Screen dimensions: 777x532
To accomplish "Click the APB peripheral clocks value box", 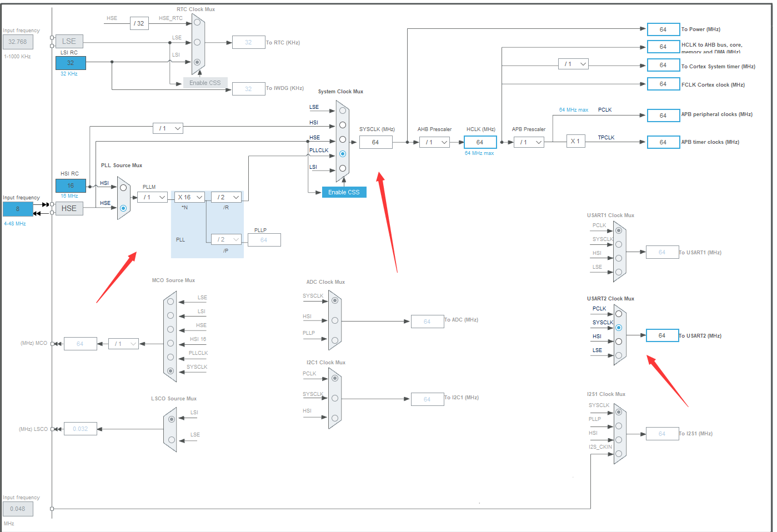I will tap(663, 116).
